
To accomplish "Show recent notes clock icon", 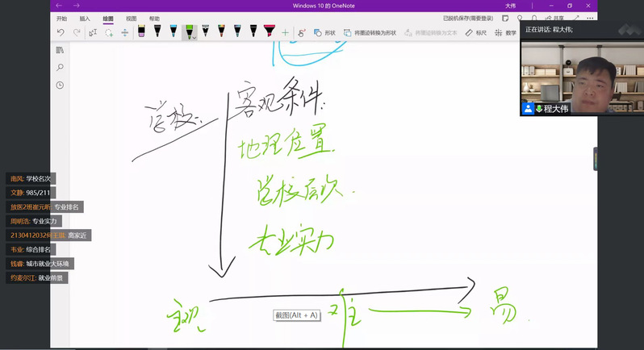I will pyautogui.click(x=60, y=85).
